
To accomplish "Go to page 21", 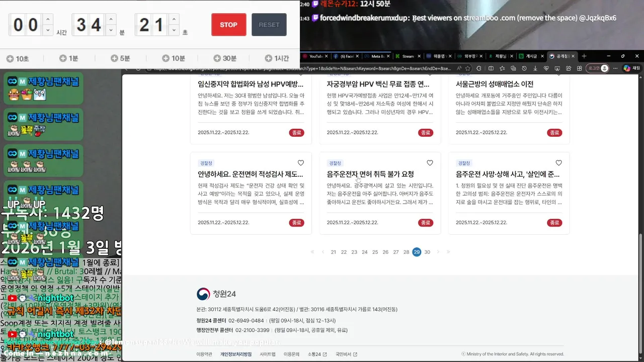I will pos(334,252).
